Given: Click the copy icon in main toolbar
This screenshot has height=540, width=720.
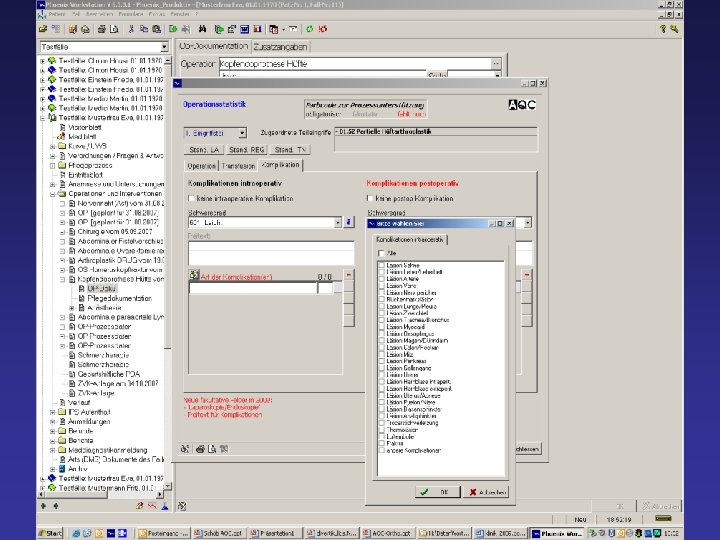Looking at the screenshot, I should tap(144, 29).
